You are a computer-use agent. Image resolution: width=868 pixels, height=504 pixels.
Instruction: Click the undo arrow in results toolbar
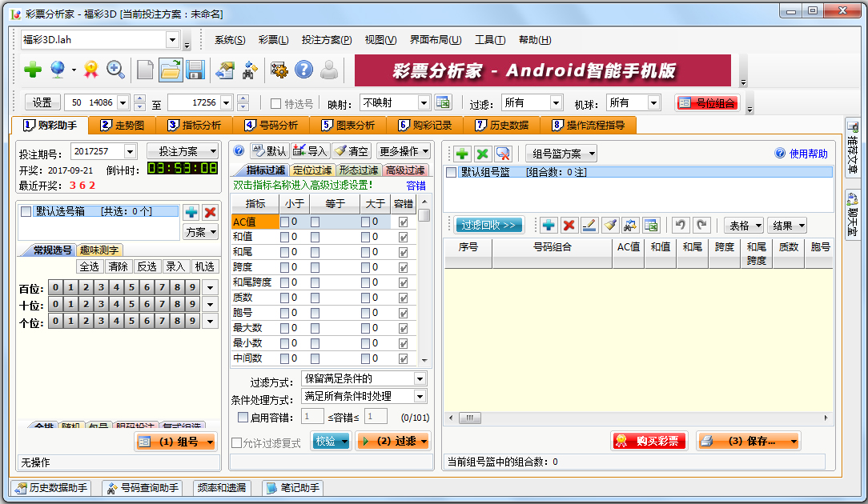point(680,226)
